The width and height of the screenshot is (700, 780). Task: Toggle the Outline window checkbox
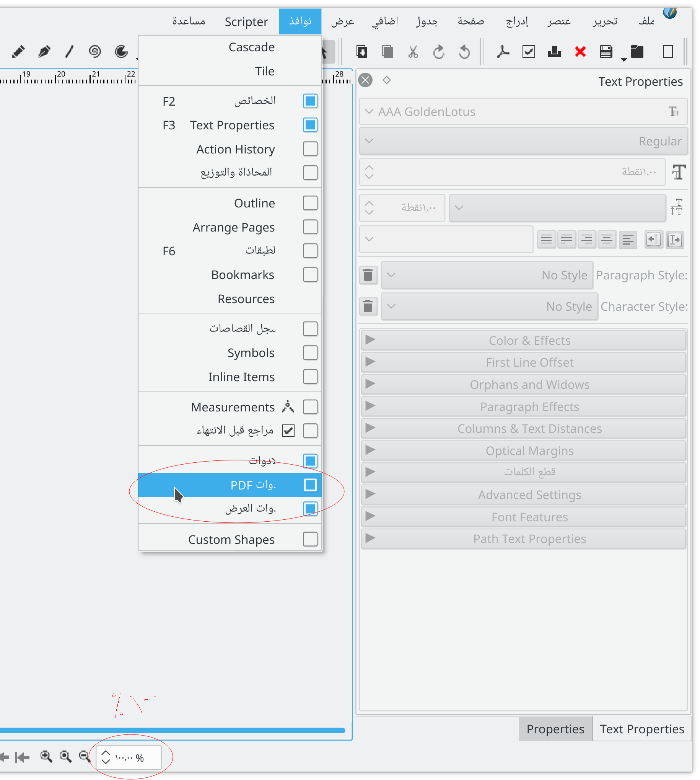coord(309,203)
